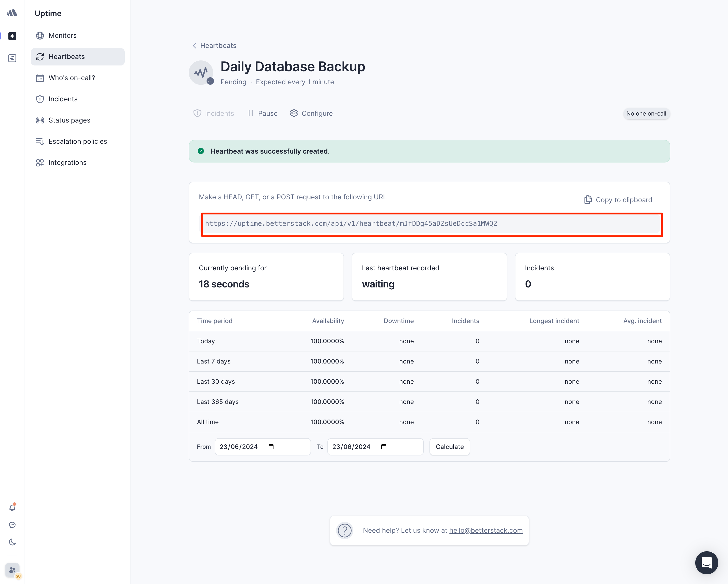Open the heartbeat's Incidents tab

tap(213, 113)
